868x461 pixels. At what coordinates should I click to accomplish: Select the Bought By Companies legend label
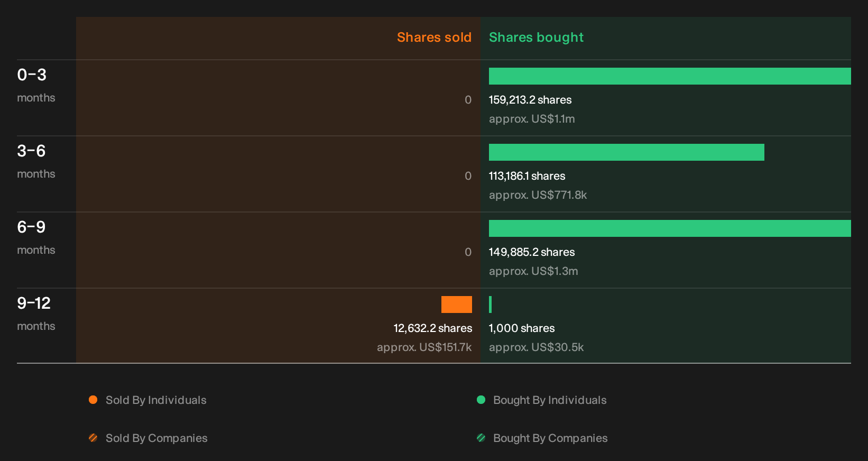click(x=550, y=438)
